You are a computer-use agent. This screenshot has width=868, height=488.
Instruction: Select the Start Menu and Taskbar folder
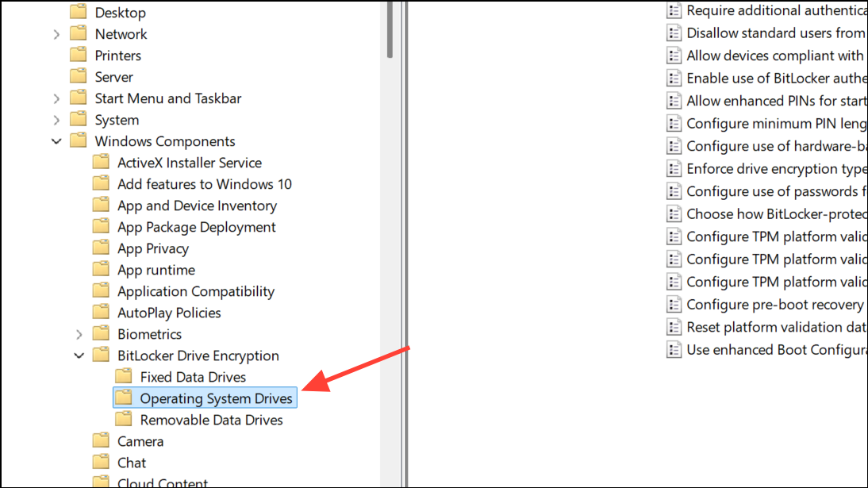tap(167, 98)
